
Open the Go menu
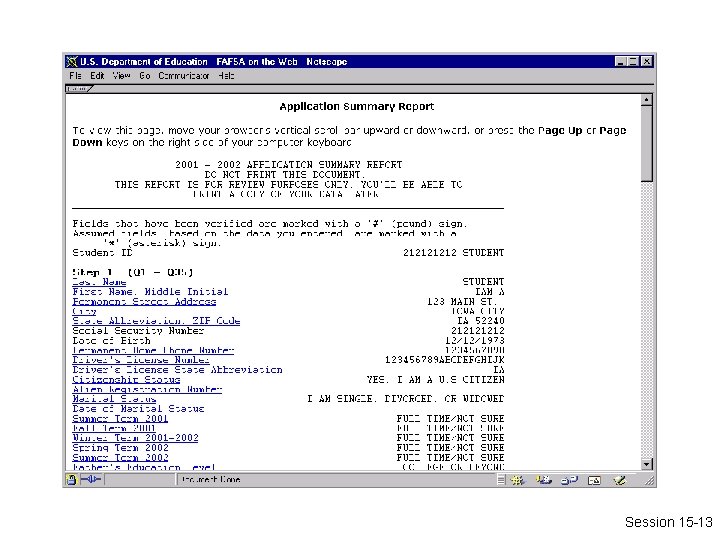click(145, 76)
